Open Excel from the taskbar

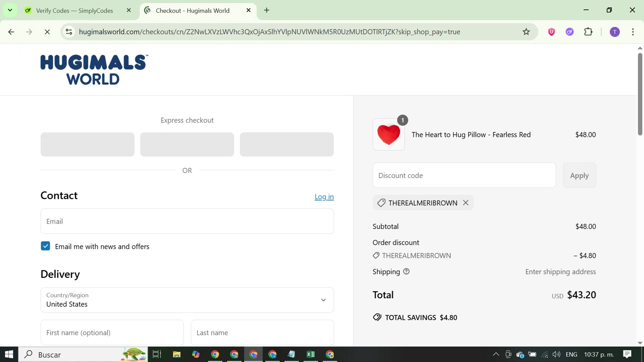point(310,354)
